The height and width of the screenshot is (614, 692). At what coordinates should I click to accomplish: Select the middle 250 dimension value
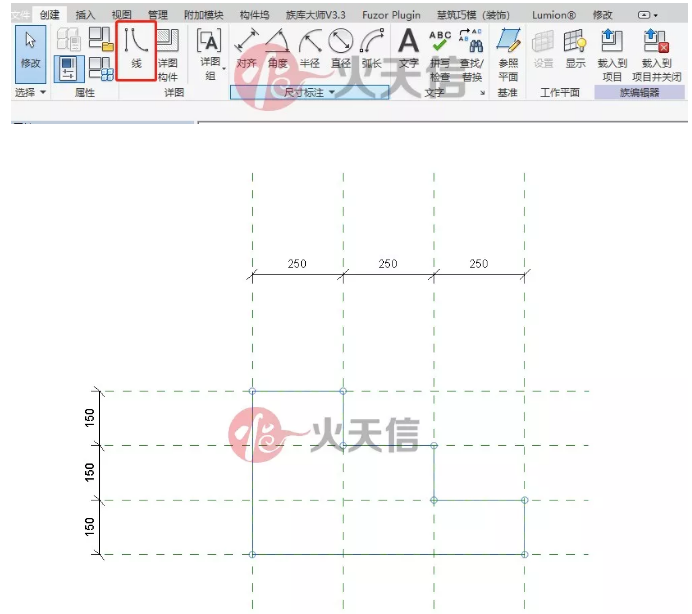(x=387, y=264)
